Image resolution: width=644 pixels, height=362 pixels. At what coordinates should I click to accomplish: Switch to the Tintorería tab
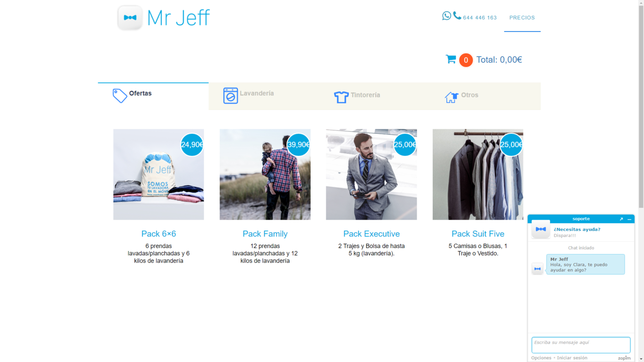coord(365,95)
